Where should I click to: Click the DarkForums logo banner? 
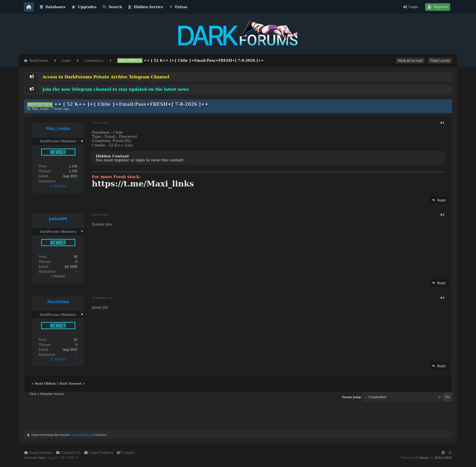click(238, 34)
